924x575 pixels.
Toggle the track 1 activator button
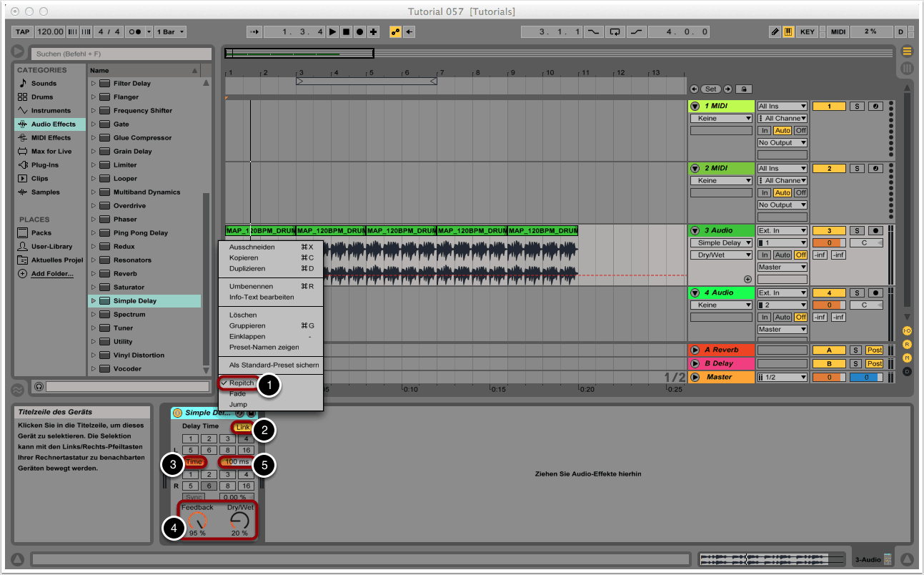(830, 107)
